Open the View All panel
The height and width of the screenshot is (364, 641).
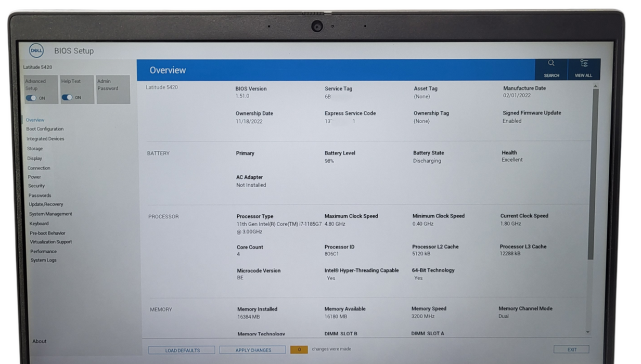pyautogui.click(x=583, y=69)
